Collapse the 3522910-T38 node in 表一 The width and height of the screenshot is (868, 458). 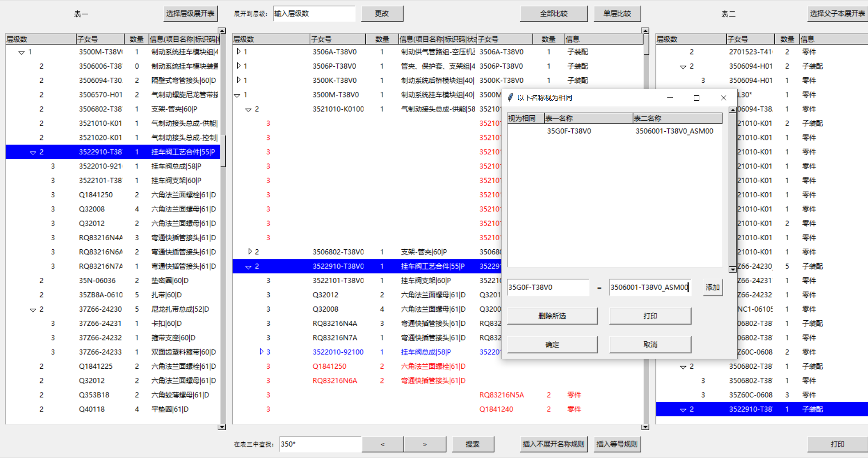[32, 151]
